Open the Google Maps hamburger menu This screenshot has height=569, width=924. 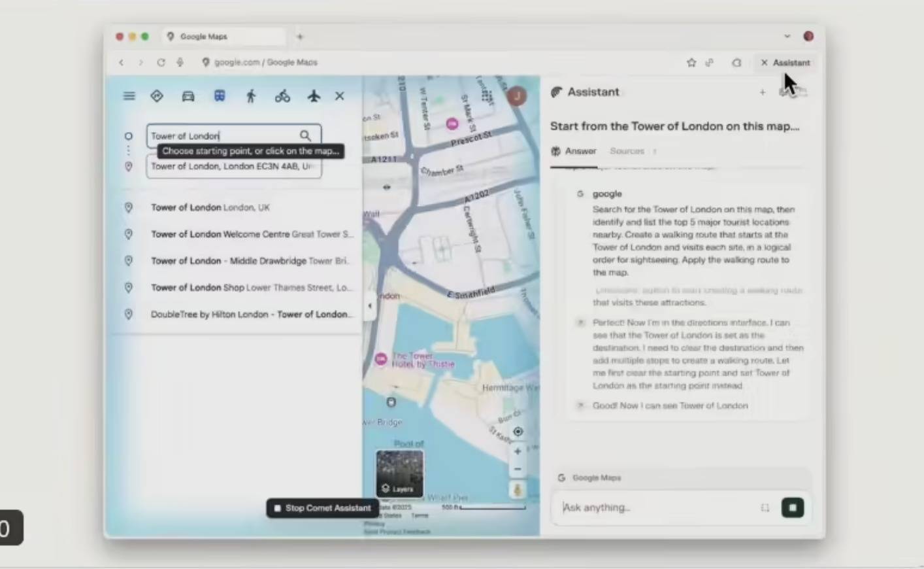[129, 96]
